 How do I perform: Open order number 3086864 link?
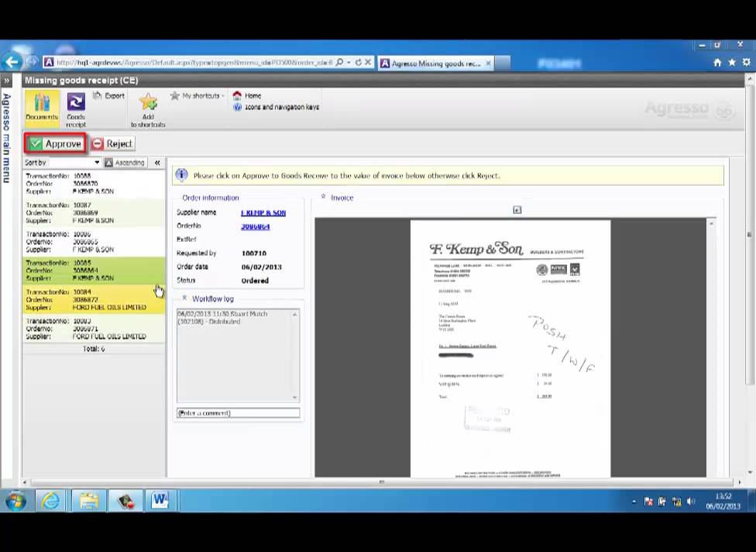pos(255,226)
